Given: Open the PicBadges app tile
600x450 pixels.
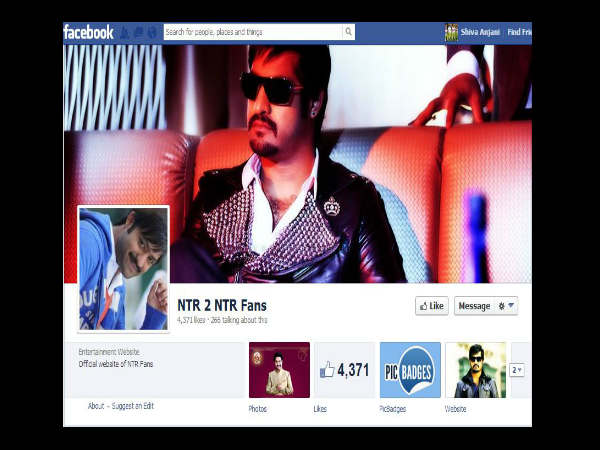Looking at the screenshot, I should tap(410, 370).
